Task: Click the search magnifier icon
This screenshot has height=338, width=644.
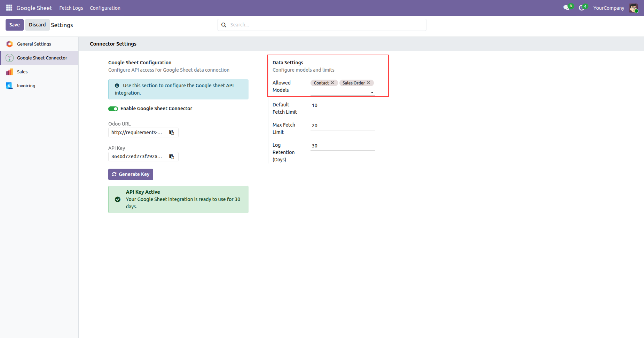Action: pos(224,25)
